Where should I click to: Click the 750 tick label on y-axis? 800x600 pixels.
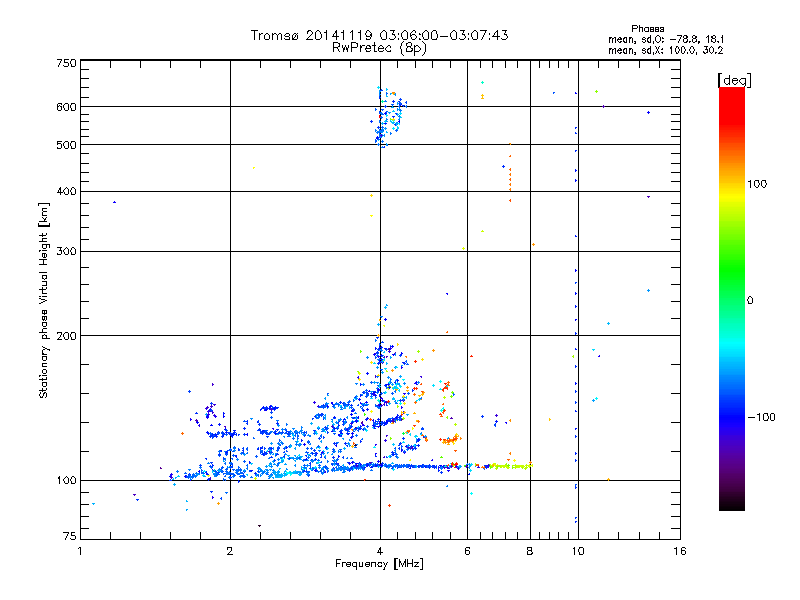pyautogui.click(x=65, y=62)
